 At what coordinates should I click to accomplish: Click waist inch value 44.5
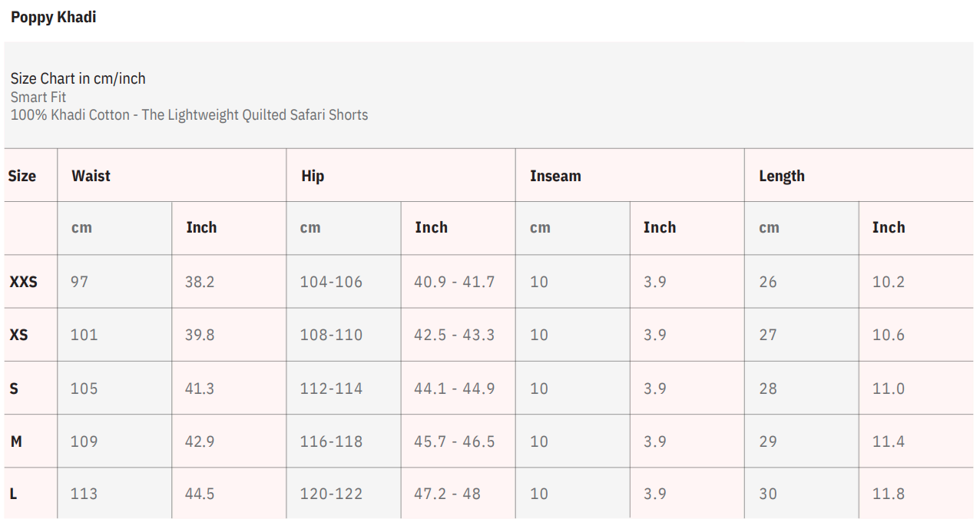coord(200,494)
